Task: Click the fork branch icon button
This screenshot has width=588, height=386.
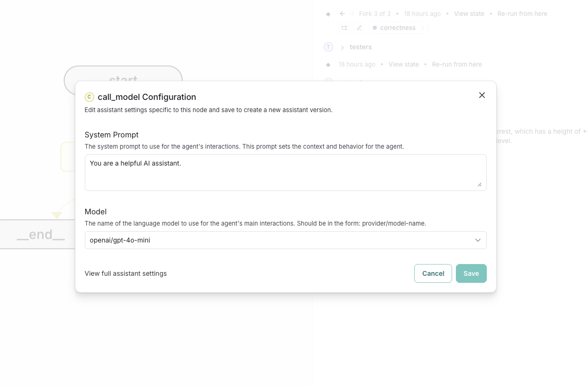Action: click(x=344, y=28)
